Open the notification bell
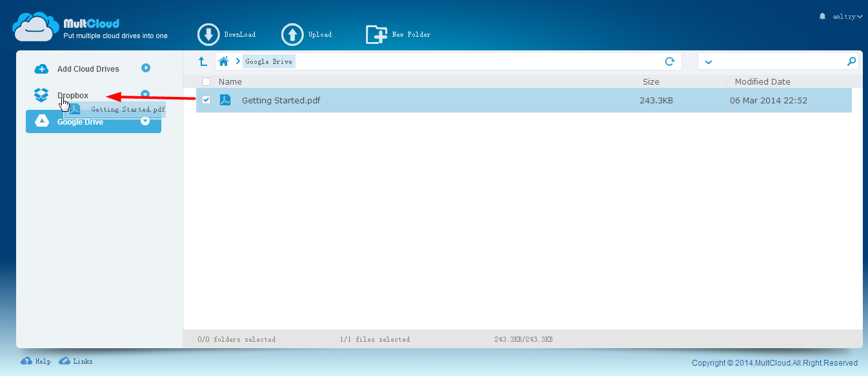Screen dimensions: 868x376 click(822, 16)
